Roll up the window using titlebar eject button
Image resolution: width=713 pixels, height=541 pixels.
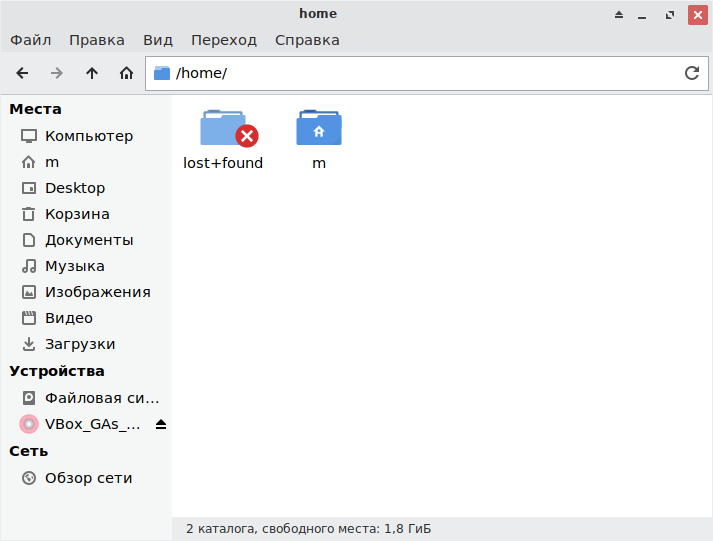point(618,14)
